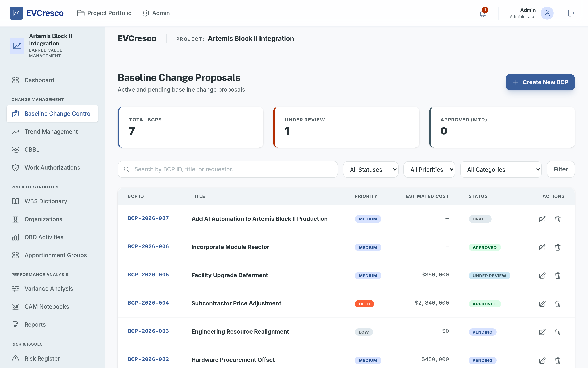Image resolution: width=588 pixels, height=368 pixels.
Task: Open Variance Analysis in sidebar
Action: coord(52,289)
